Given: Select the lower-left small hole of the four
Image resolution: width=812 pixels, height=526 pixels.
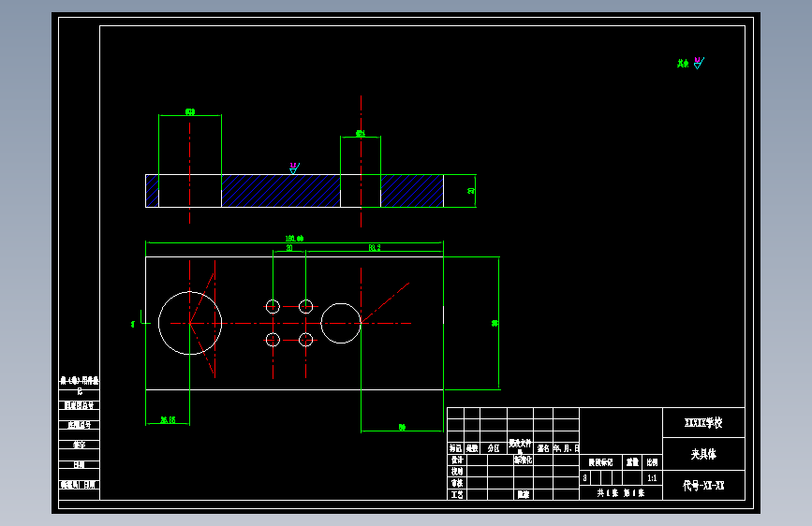Looking at the screenshot, I should pos(273,340).
